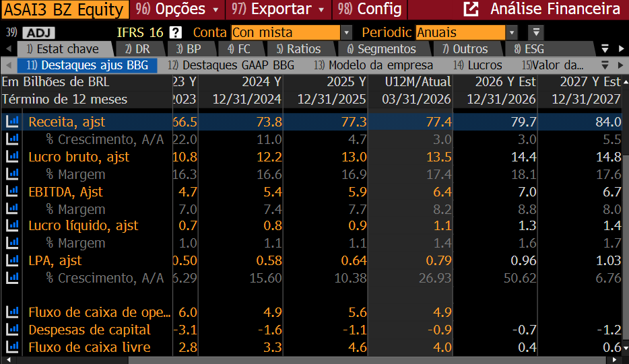Open chart icon for net income % Margem
The image size is (629, 364).
(12, 243)
